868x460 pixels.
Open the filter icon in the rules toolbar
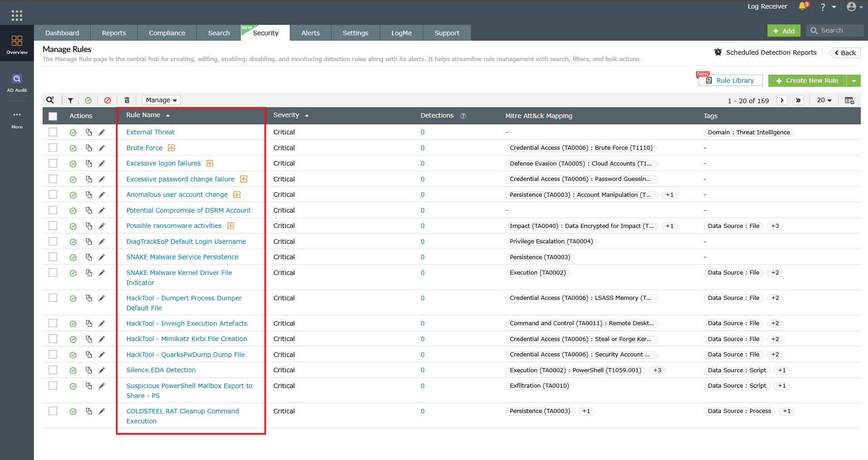[x=70, y=100]
